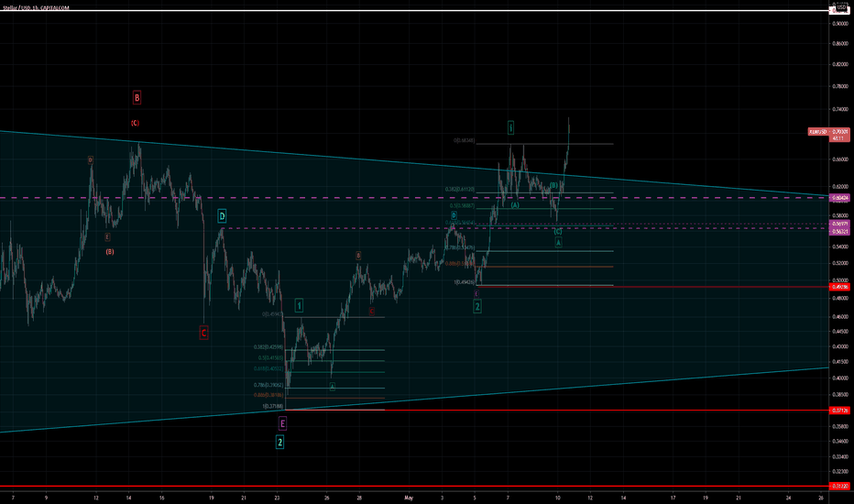Image resolution: width=854 pixels, height=504 pixels.
Task: Select the teal boxed 2 label below E
Action: pos(280,442)
